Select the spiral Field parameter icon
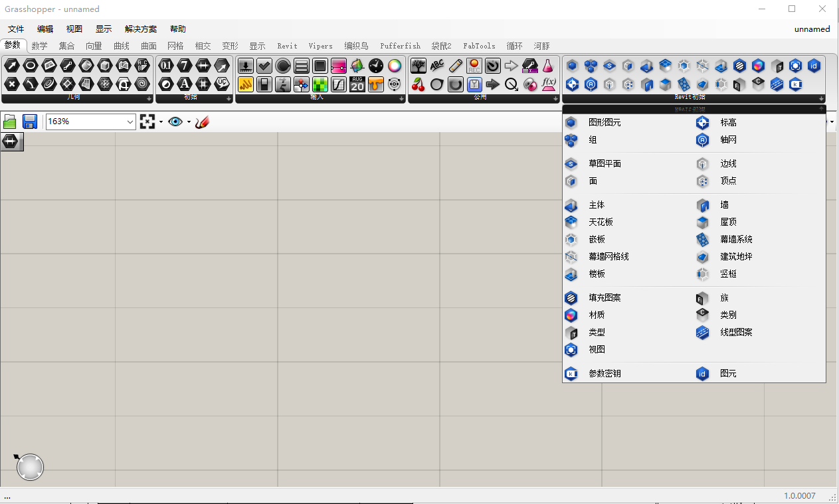This screenshot has width=839, height=504. coord(141,84)
